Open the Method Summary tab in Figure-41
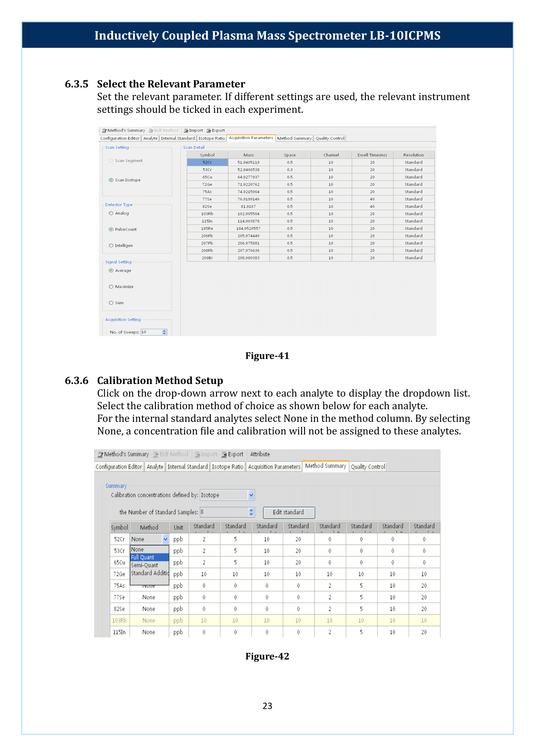Image resolution: width=535 pixels, height=756 pixels. (294, 139)
